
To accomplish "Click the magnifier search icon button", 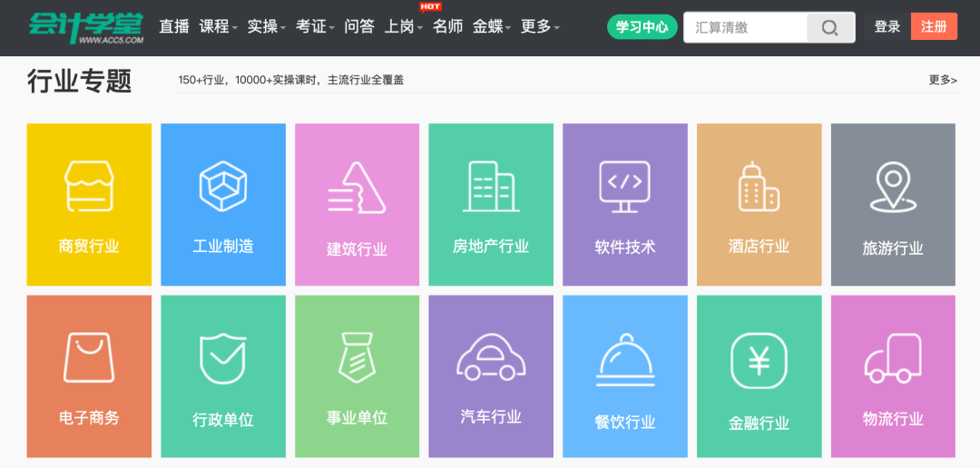I will (x=829, y=27).
